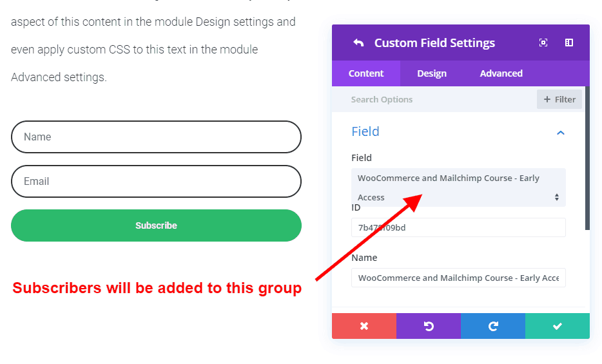The height and width of the screenshot is (364, 602).
Task: Click the Email input on the form
Action: [156, 182]
